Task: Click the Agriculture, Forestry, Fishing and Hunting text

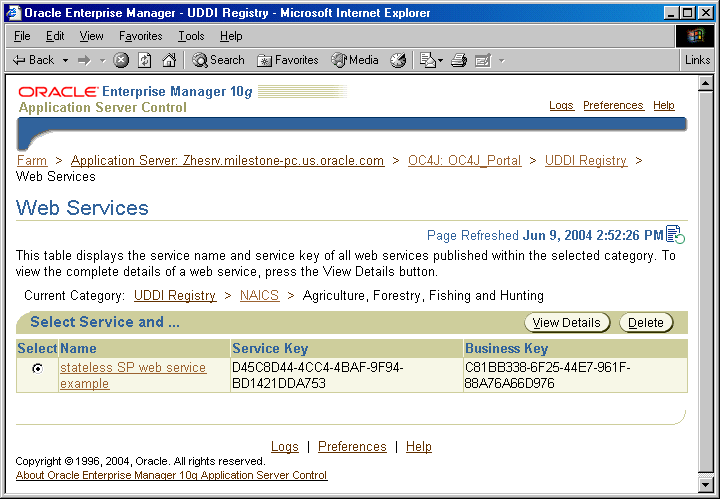Action: tap(423, 296)
